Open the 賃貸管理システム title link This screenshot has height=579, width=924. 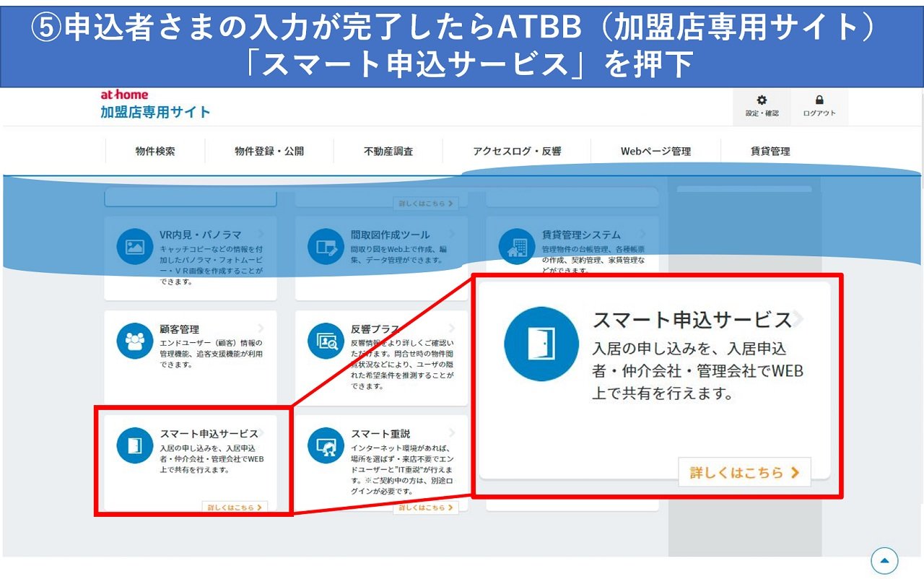click(581, 235)
